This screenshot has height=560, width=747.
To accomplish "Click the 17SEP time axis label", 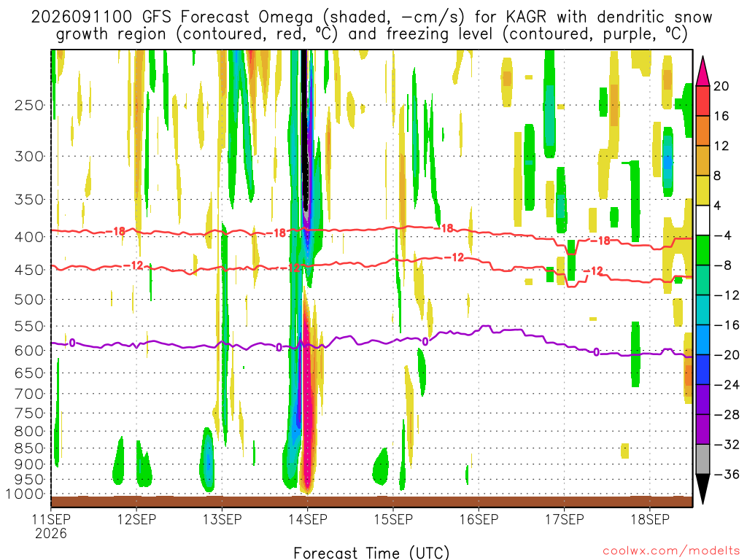I will point(565,519).
